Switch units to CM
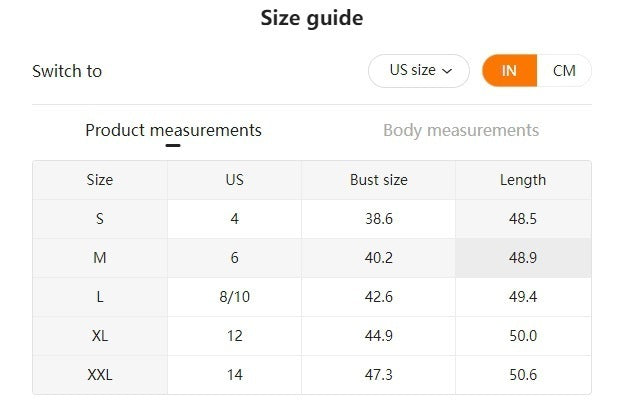 pyautogui.click(x=564, y=71)
